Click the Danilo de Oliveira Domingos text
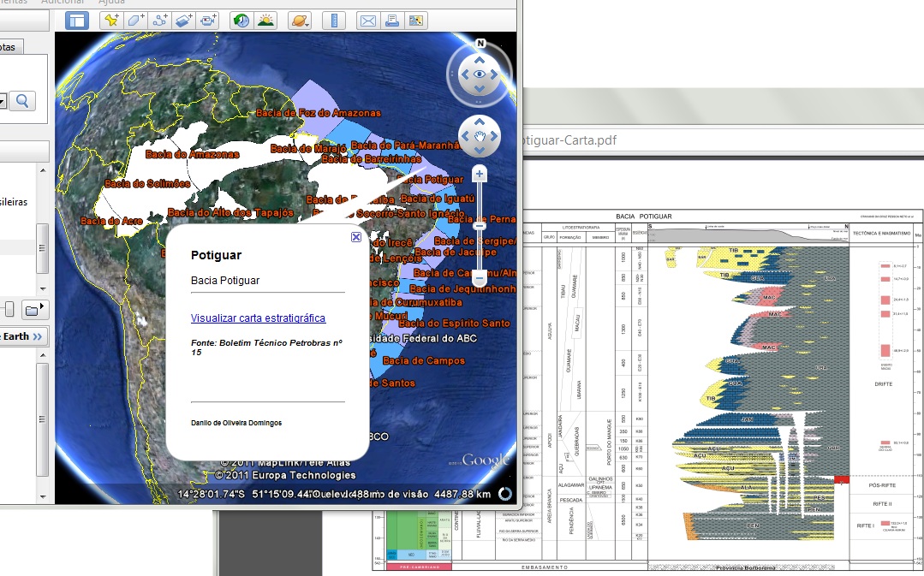Image resolution: width=924 pixels, height=576 pixels. (x=236, y=423)
